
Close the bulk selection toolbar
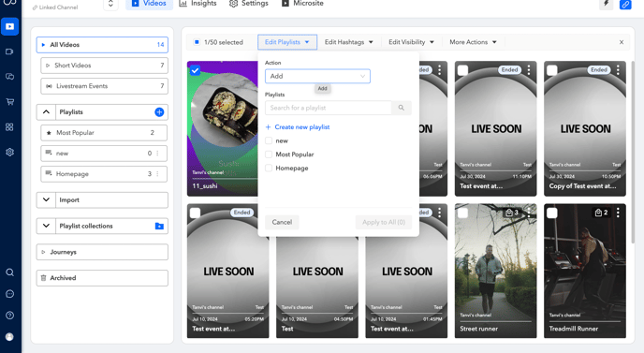(622, 42)
